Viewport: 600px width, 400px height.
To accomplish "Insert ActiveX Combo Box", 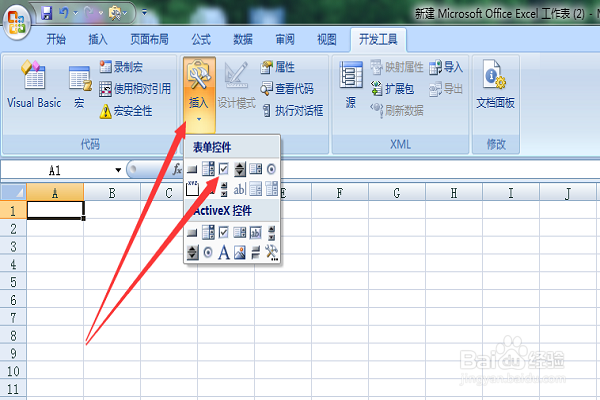I will 208,232.
